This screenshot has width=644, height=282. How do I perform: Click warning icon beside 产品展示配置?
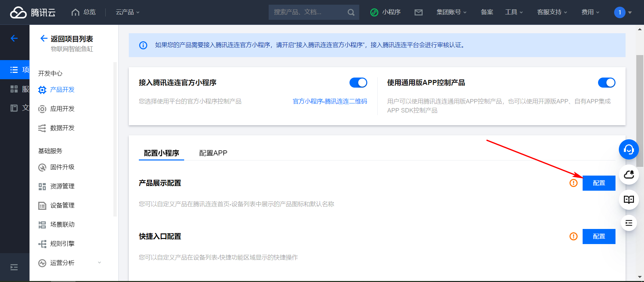tap(574, 183)
